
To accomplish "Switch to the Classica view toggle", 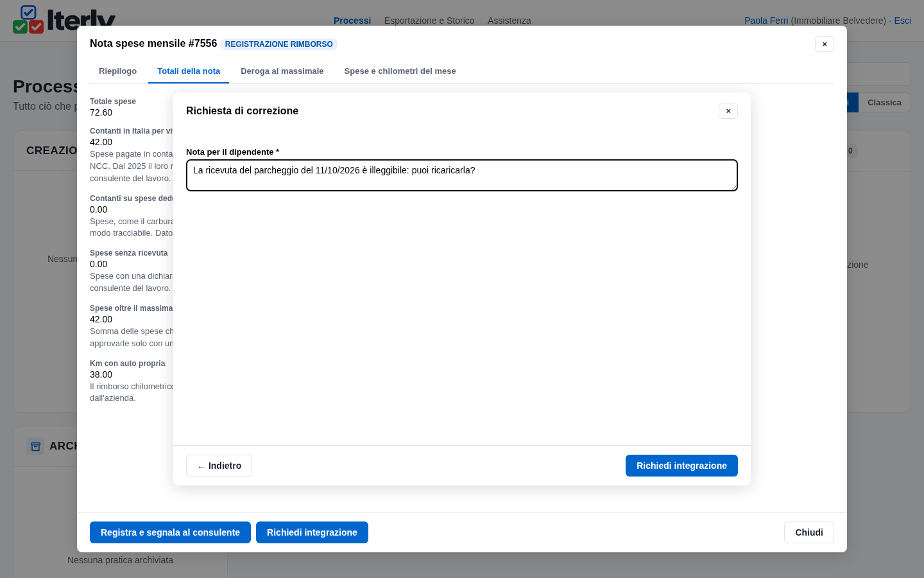I will click(884, 103).
